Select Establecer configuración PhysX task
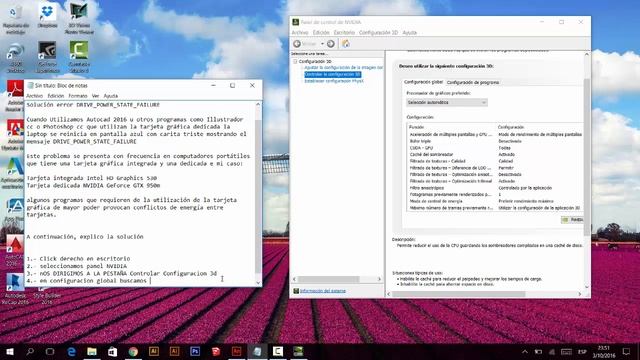Image resolution: width=640 pixels, height=360 pixels. pyautogui.click(x=334, y=81)
